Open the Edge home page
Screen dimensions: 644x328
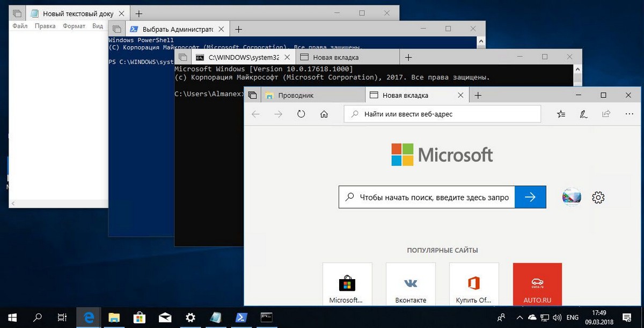coord(324,114)
